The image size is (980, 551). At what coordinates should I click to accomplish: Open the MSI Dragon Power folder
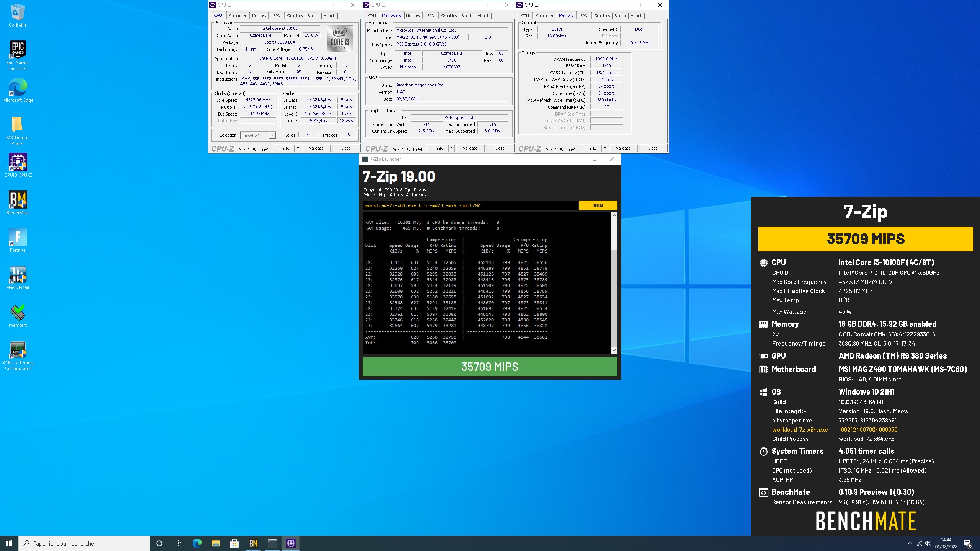18,131
